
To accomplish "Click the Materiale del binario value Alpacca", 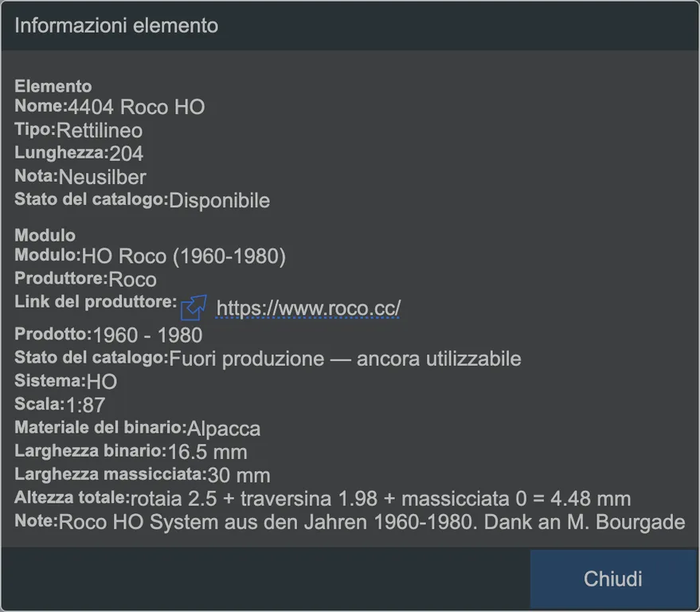I will click(x=224, y=429).
